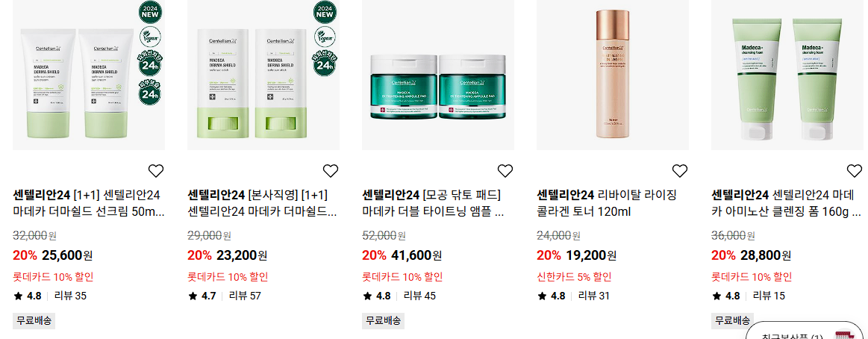Open [모공 닦토 패드] ampoule pad title
This screenshot has height=339, width=868.
(x=433, y=203)
